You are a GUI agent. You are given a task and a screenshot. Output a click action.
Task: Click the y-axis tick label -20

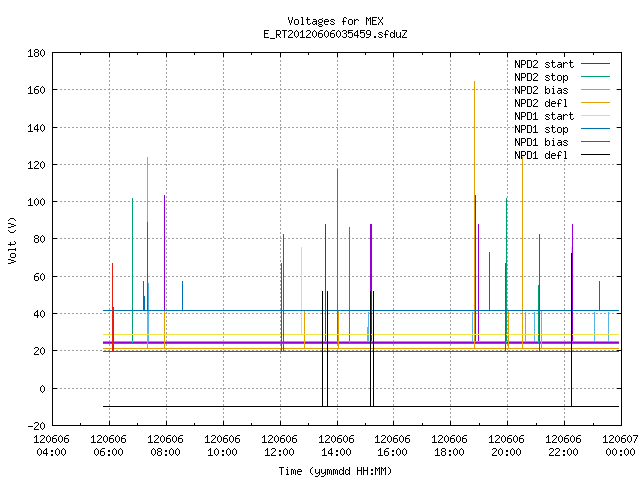tap(36, 426)
